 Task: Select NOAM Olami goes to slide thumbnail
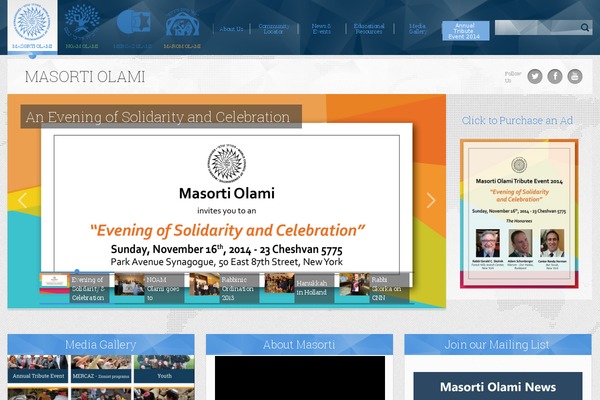click(149, 288)
